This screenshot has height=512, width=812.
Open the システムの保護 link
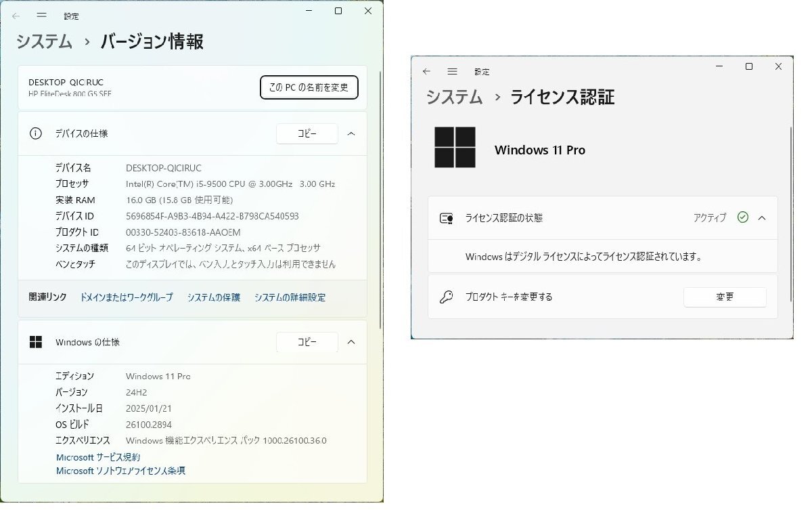213,297
